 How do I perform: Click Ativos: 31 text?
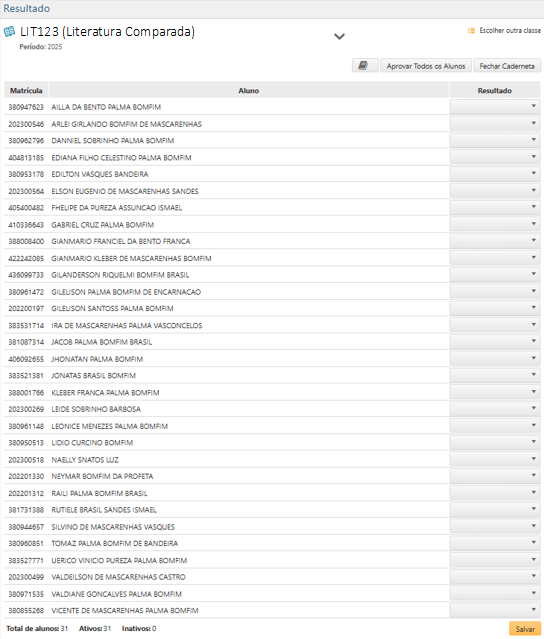pyautogui.click(x=95, y=628)
